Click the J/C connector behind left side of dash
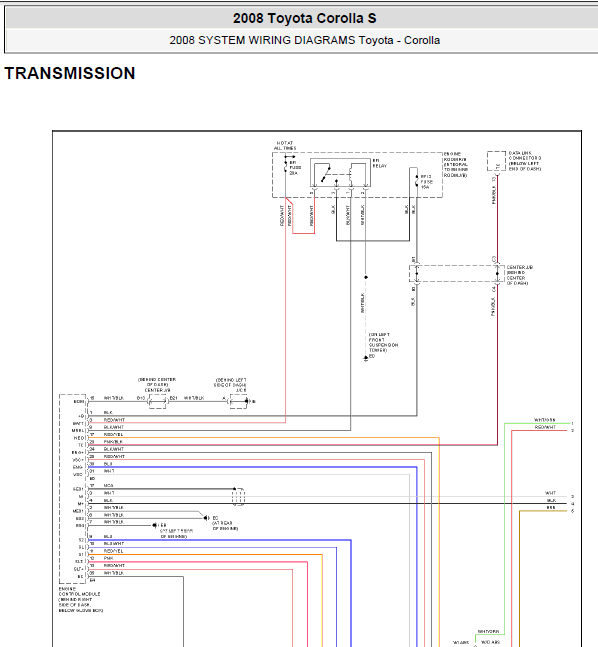This screenshot has width=598, height=647. [x=239, y=401]
